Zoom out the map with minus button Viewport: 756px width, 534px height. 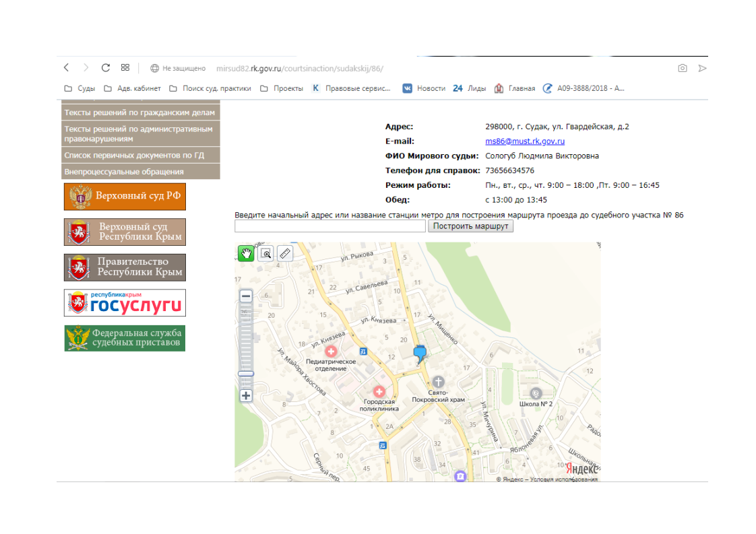coord(246,296)
